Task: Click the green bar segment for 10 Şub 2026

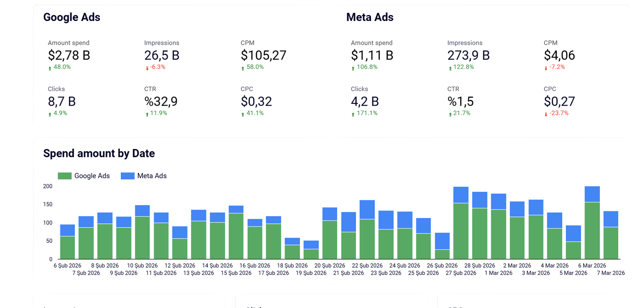Action: 142,238
